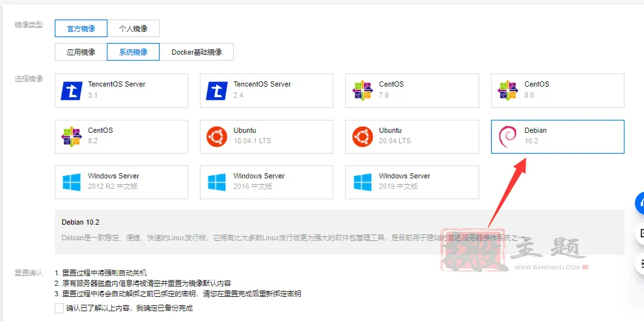Image resolution: width=644 pixels, height=321 pixels.
Task: Click the CentOS 8.0 logo icon
Action: (508, 91)
